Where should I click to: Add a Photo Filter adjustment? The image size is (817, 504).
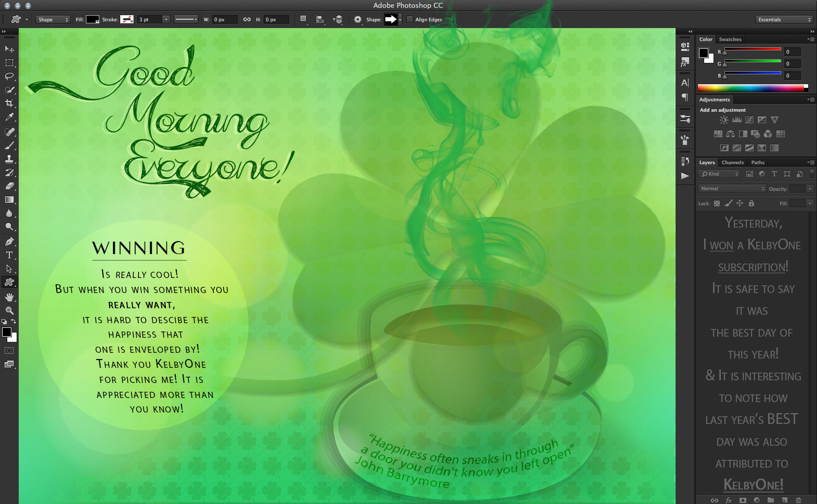756,134
